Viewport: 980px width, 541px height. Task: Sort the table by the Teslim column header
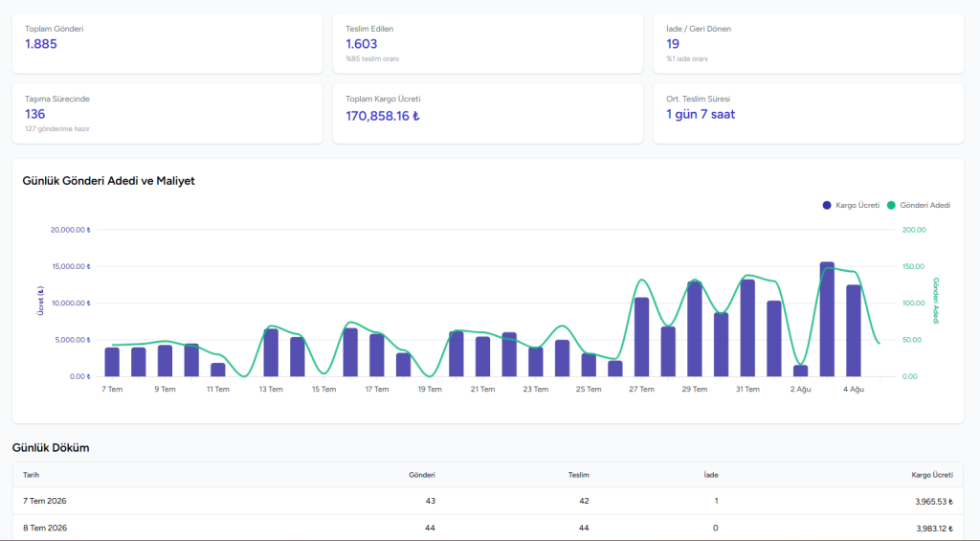tap(579, 475)
